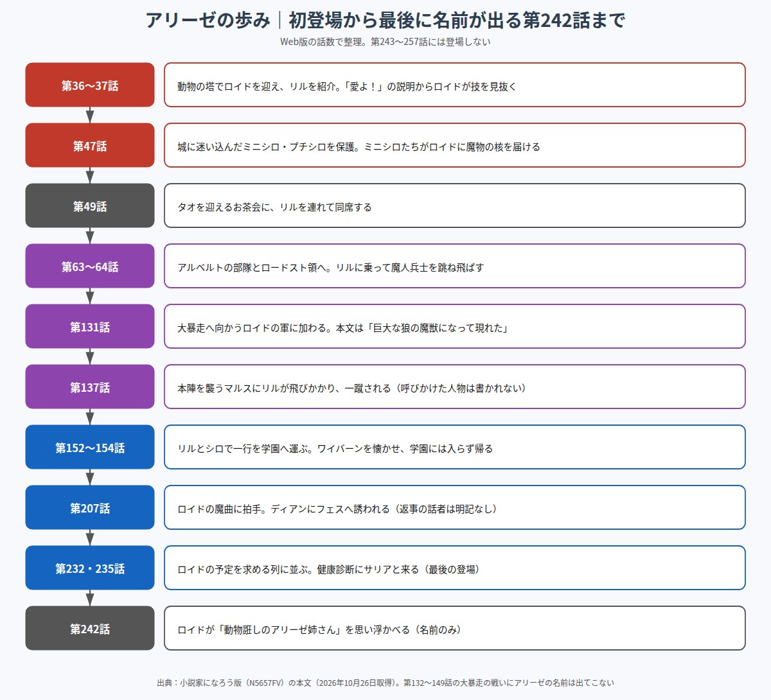771x700 pixels.
Task: Click the text "大暴走へ向かうロイドの軍に加わる"
Action: (251, 328)
